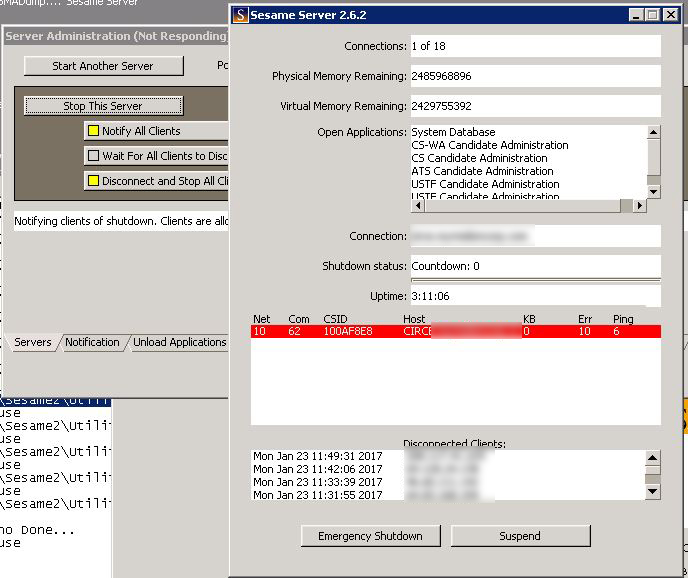Click the Connections field showing 1 of 18
The height and width of the screenshot is (578, 688).
pos(536,46)
